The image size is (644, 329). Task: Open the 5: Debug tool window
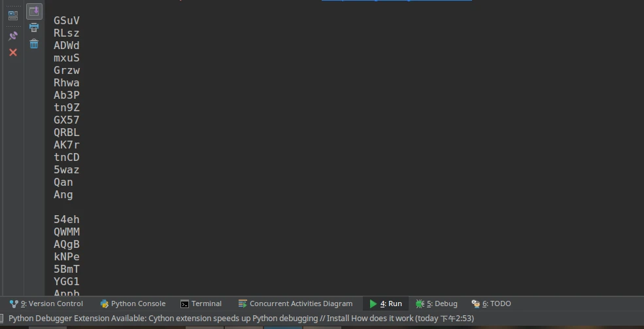(436, 303)
